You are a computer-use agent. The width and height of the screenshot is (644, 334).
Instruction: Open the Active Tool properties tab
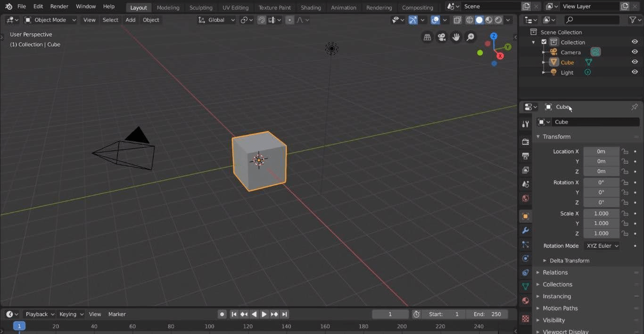pos(525,124)
